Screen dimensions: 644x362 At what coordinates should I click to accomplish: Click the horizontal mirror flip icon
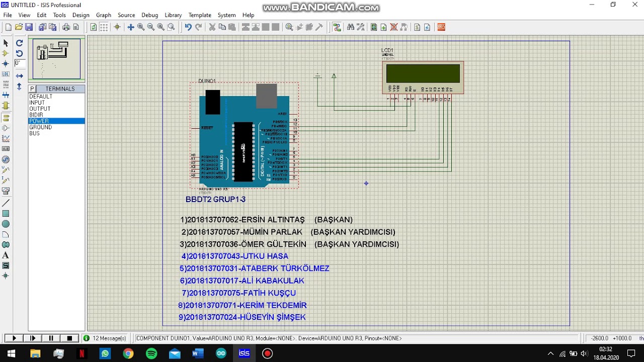pyautogui.click(x=20, y=76)
